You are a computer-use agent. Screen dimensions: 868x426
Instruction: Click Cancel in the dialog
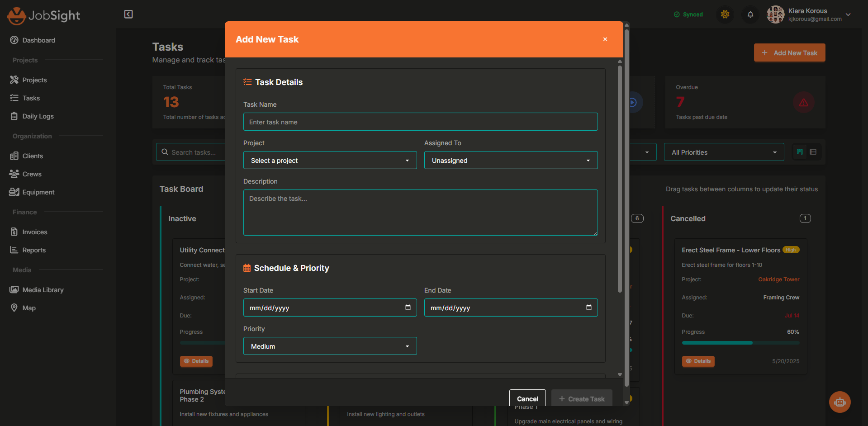[527, 398]
